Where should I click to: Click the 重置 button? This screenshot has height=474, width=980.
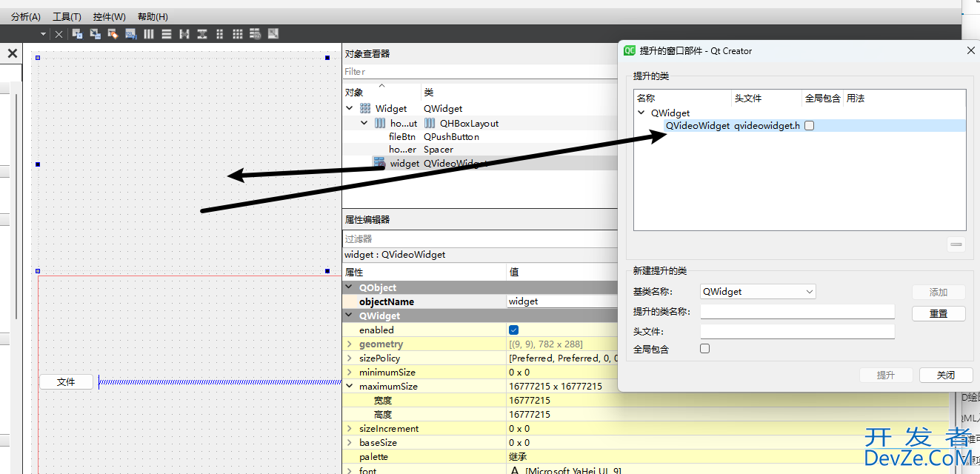click(939, 314)
